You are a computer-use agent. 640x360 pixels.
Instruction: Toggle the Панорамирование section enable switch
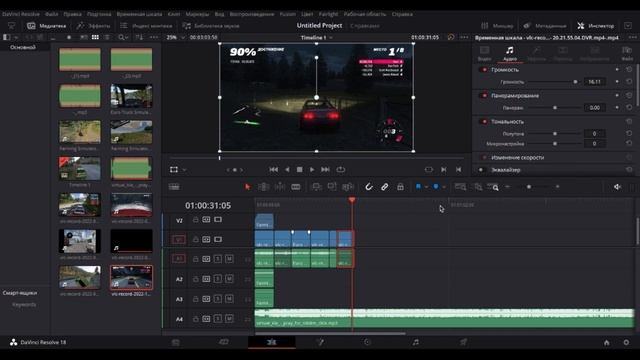pos(484,96)
